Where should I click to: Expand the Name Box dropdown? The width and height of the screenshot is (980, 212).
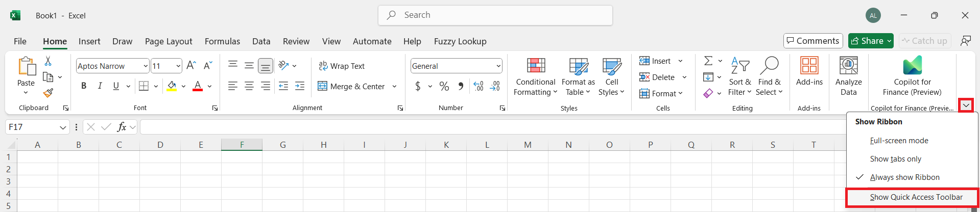click(x=63, y=127)
